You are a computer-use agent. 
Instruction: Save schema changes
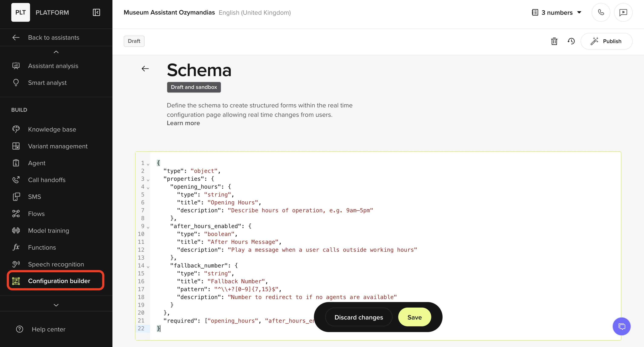pyautogui.click(x=414, y=317)
